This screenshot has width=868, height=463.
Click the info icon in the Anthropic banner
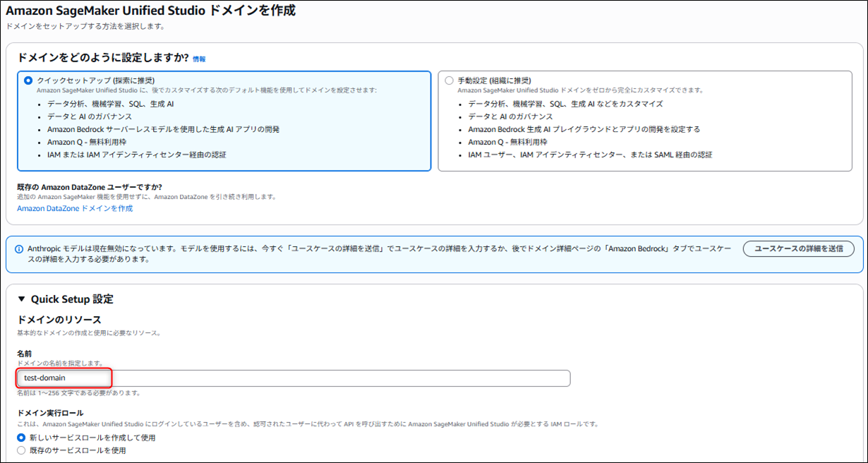18,248
